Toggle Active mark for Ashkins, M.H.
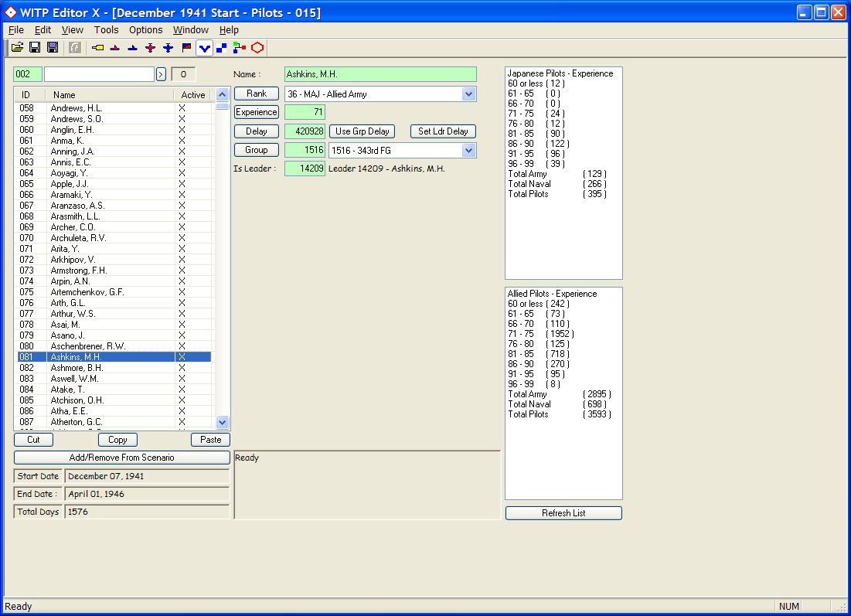This screenshot has width=851, height=616. pyautogui.click(x=182, y=357)
